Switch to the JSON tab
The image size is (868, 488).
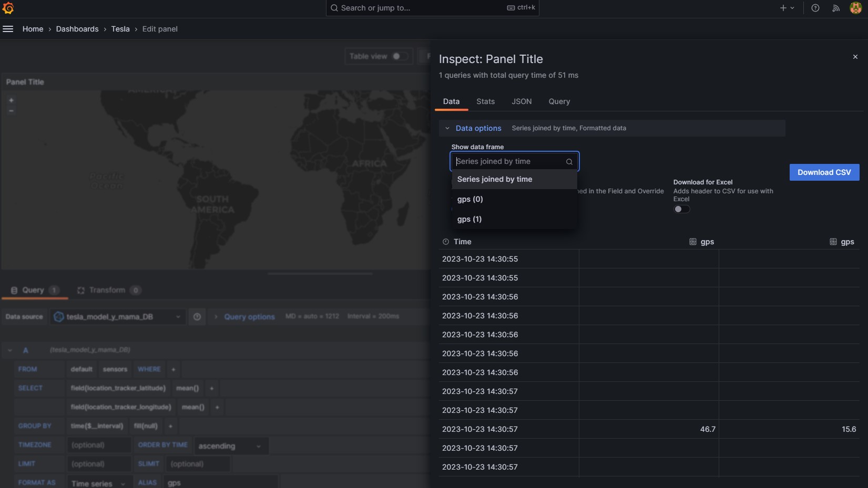[522, 101]
